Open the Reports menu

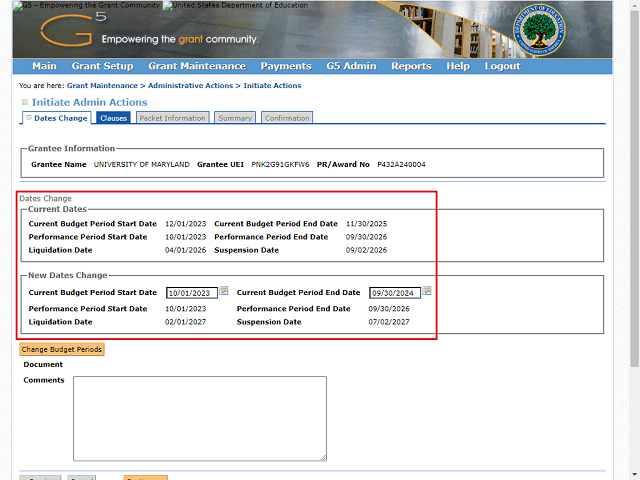point(411,66)
